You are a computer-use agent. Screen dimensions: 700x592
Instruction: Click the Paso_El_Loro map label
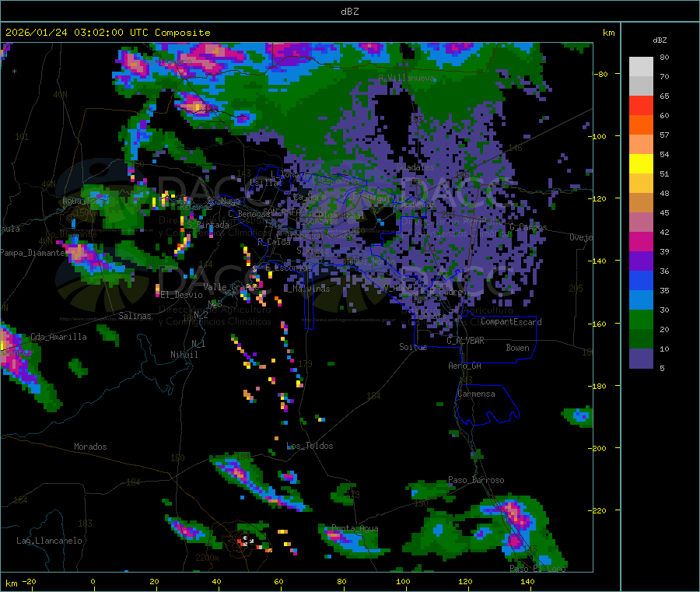537,569
